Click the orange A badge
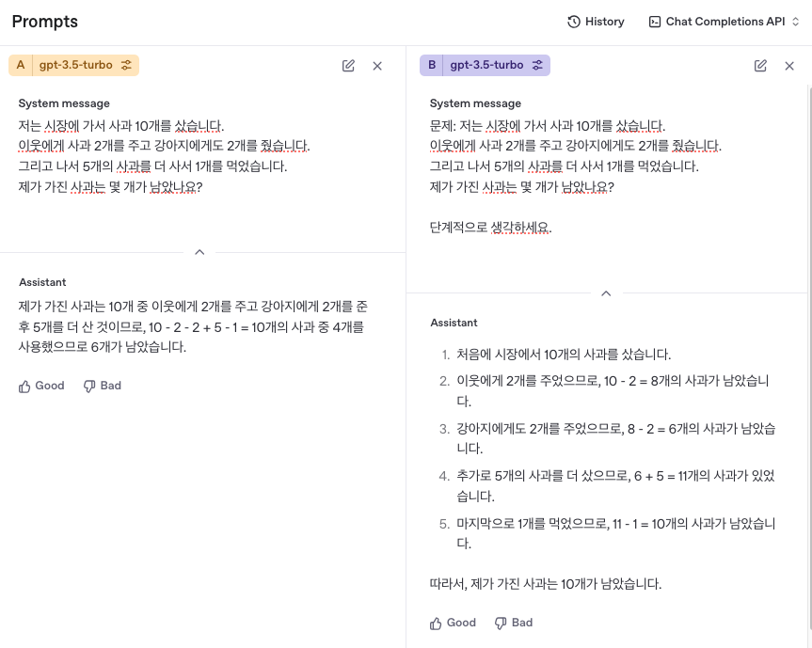Image resolution: width=812 pixels, height=648 pixels. pos(21,65)
